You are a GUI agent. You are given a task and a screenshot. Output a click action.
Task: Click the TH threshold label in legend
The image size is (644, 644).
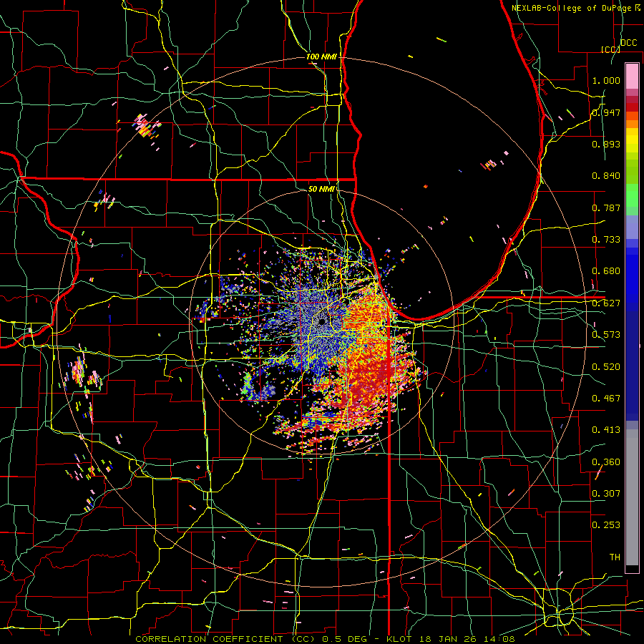click(615, 557)
